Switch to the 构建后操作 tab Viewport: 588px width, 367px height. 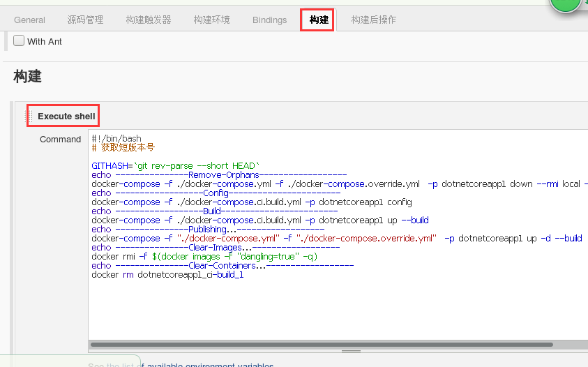click(373, 20)
